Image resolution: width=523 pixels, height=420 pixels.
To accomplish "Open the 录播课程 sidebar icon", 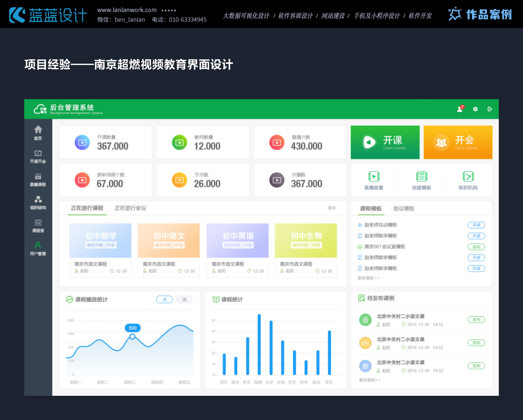I will (x=38, y=176).
